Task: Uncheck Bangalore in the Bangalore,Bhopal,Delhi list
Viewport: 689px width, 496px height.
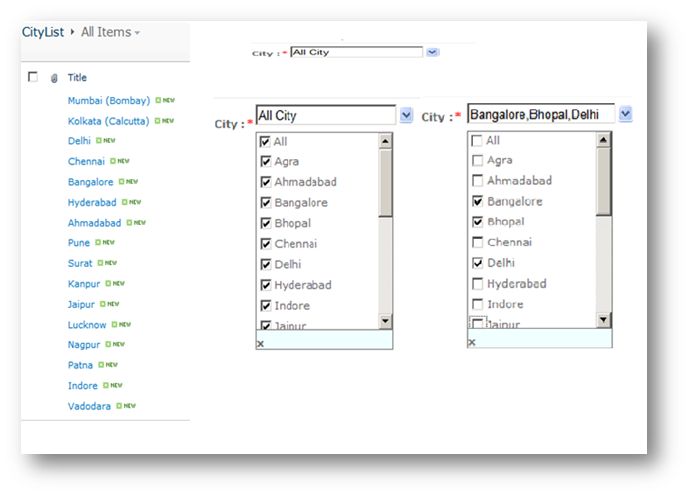Action: point(477,201)
